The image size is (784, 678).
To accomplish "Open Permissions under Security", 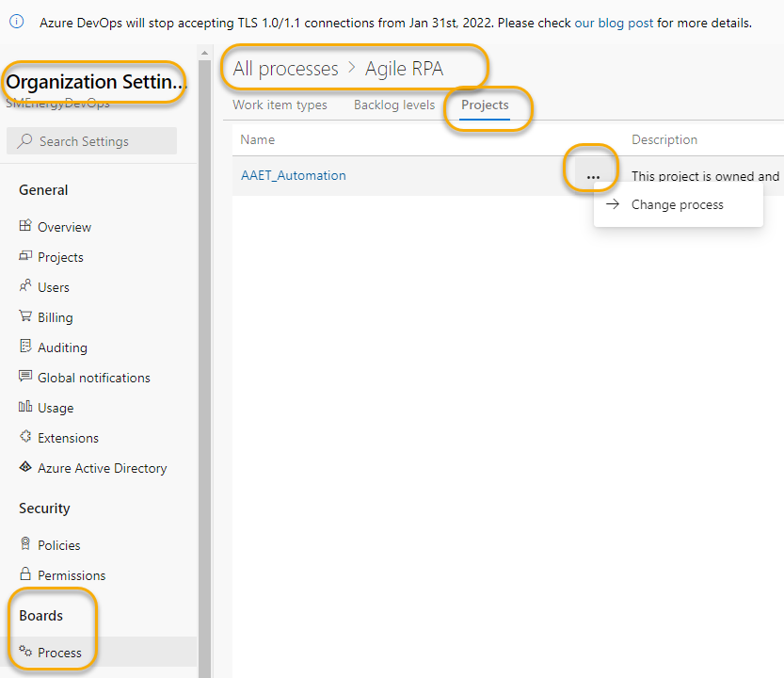I will tap(72, 575).
